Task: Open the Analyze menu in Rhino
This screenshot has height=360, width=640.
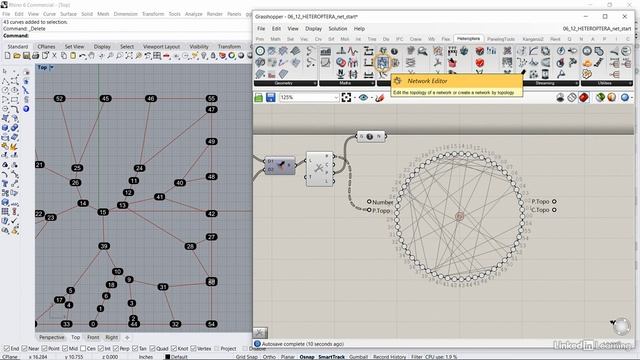Action: tap(193, 14)
